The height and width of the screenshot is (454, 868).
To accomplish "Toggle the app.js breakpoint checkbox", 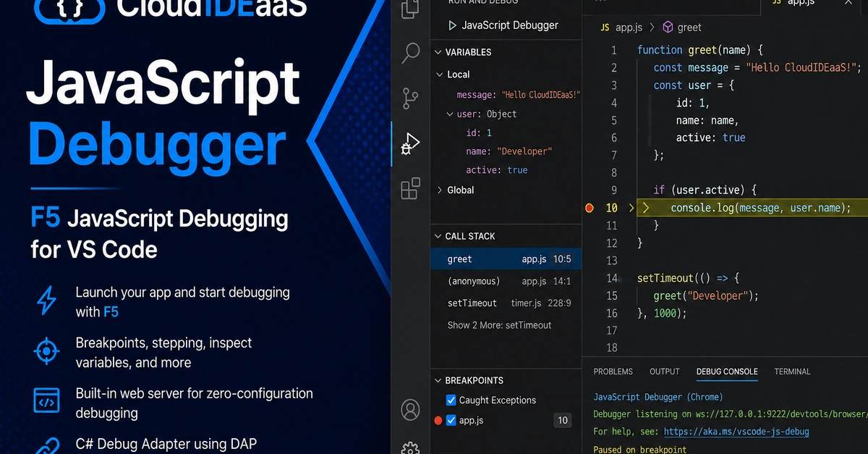I will pos(451,420).
